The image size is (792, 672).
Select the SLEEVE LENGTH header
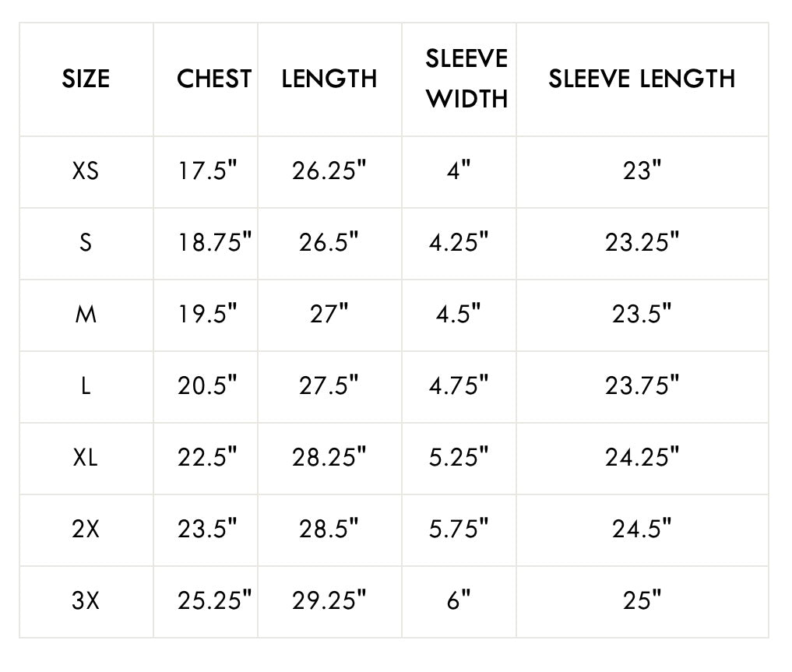tap(642, 79)
